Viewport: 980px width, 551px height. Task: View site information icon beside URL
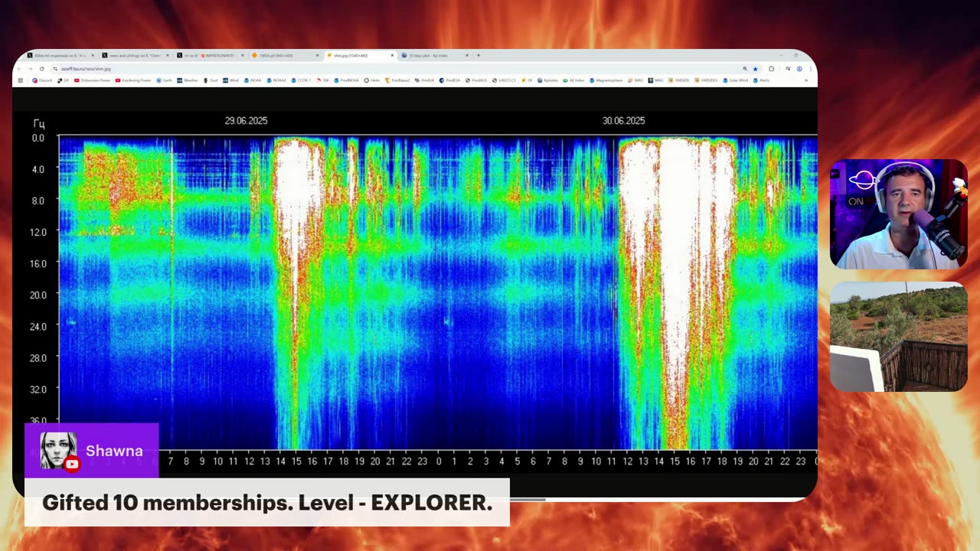click(56, 68)
